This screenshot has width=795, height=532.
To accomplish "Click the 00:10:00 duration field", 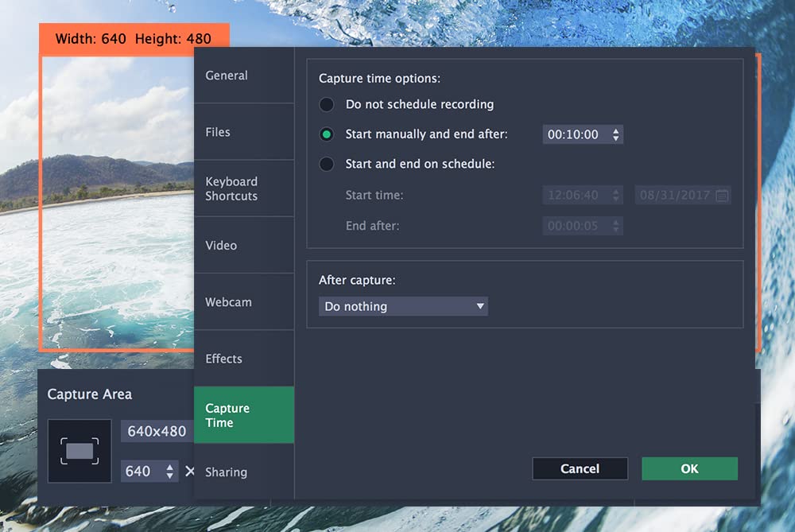I will pyautogui.click(x=574, y=135).
